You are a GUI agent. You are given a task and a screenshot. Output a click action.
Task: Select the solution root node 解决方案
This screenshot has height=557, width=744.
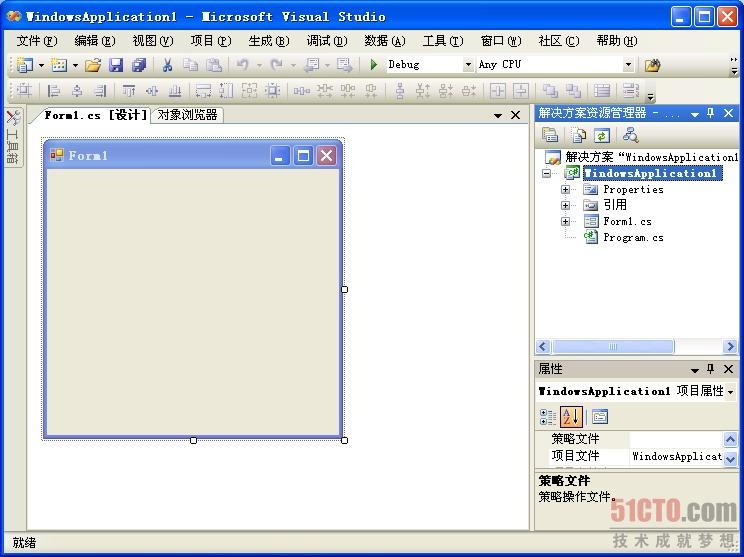(x=651, y=157)
